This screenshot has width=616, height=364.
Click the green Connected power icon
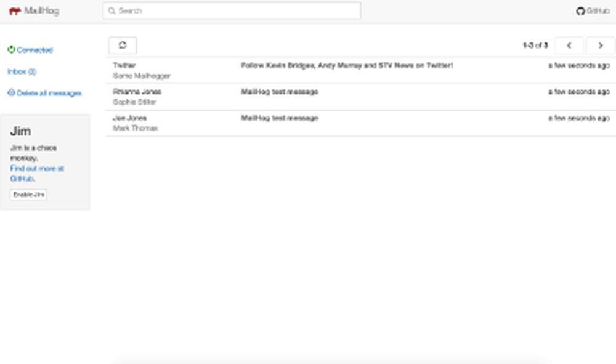11,49
